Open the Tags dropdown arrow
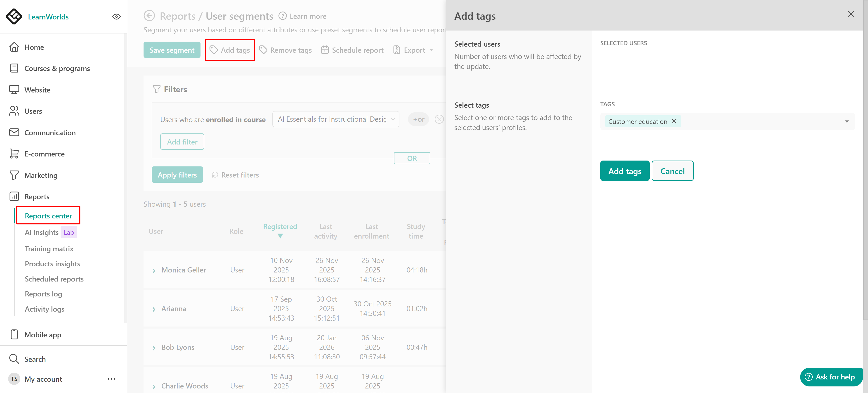 point(847,122)
